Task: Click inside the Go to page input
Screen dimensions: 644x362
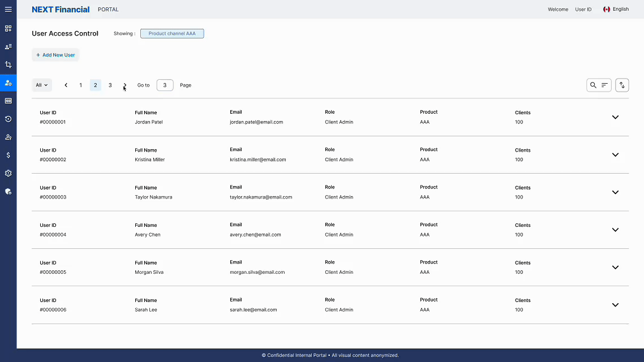Action: click(x=165, y=85)
